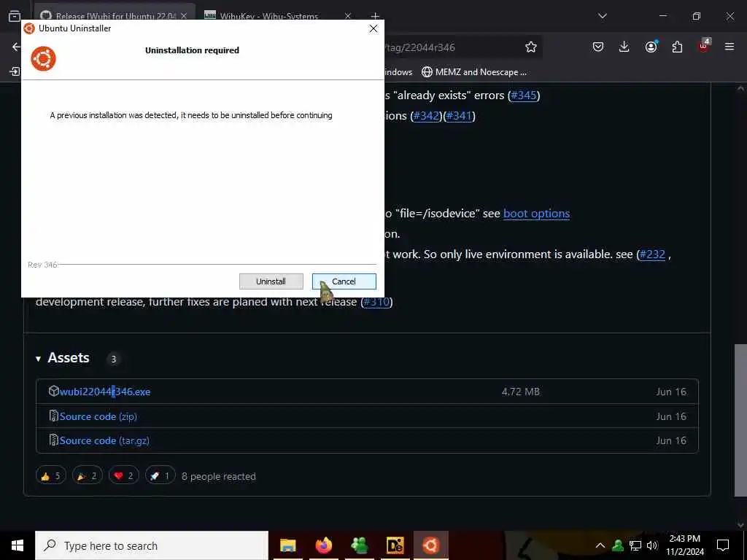Close the Ubuntu Uninstaller dialog with X
This screenshot has height=560, width=747.
coord(373,28)
